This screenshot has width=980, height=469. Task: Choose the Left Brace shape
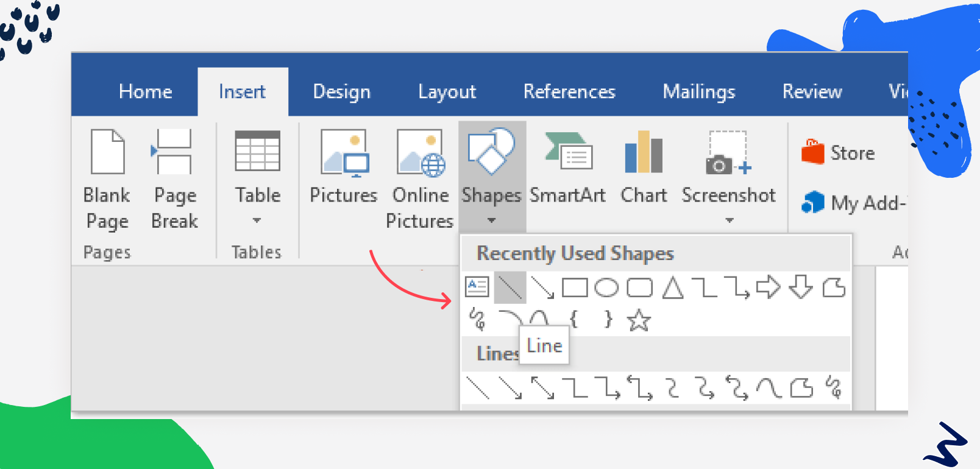coord(573,319)
